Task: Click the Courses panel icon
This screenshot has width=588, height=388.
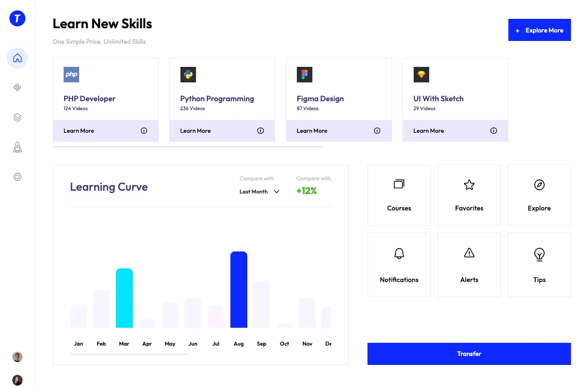Action: click(x=399, y=184)
